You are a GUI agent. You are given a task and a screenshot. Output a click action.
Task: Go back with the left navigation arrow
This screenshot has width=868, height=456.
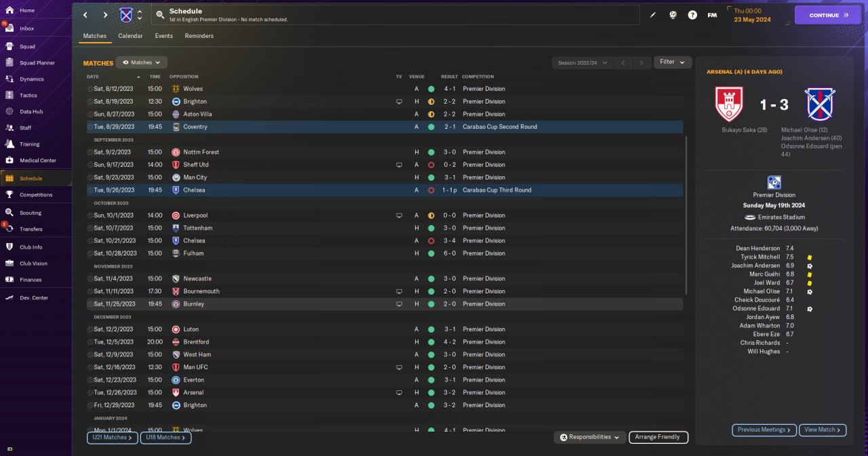(x=85, y=15)
